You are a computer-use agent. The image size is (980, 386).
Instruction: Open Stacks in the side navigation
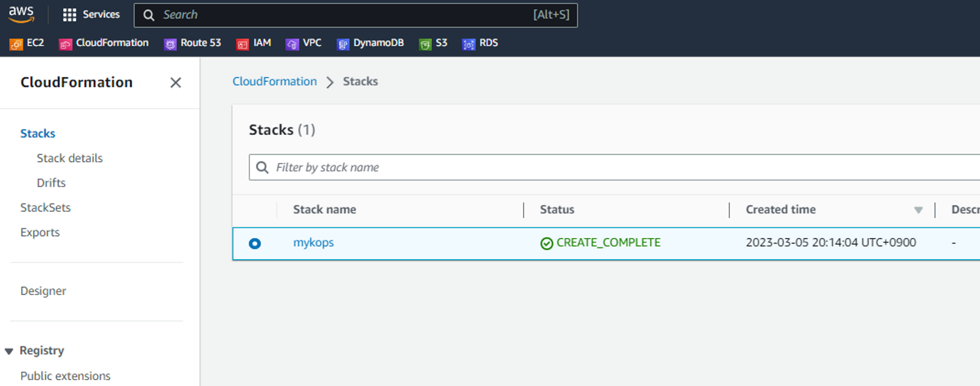(x=38, y=133)
